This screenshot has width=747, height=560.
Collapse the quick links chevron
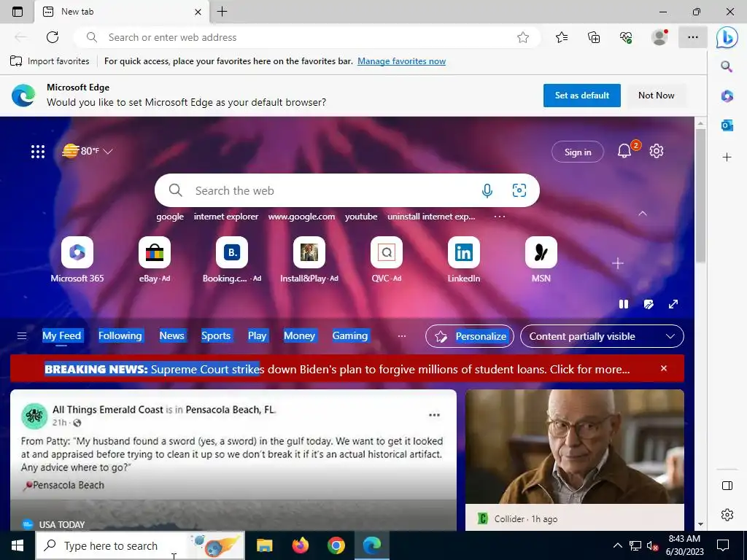(643, 214)
